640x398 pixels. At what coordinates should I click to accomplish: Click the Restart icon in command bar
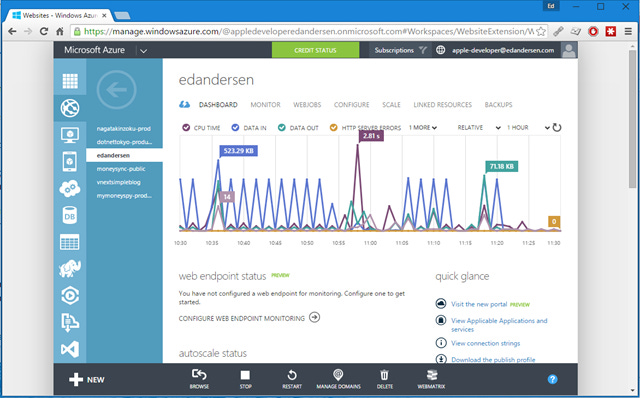click(292, 375)
